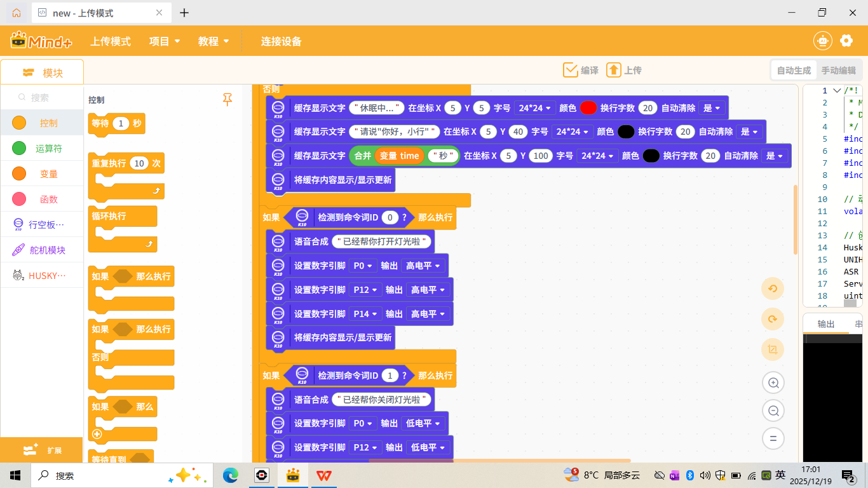The width and height of the screenshot is (868, 488).
Task: Click the undo icon in the workspace
Action: [773, 288]
